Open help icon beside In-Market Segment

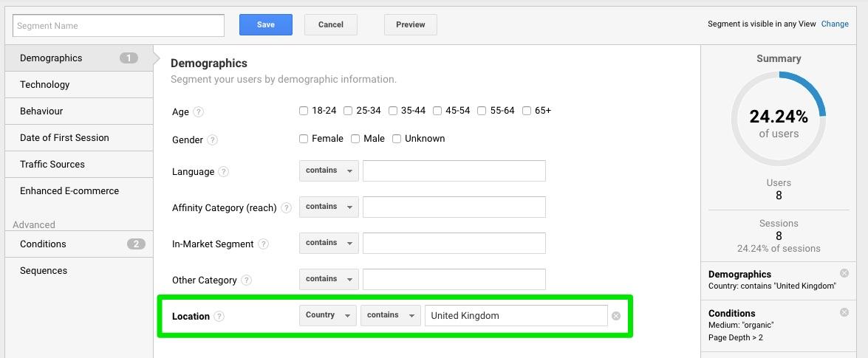coord(264,244)
